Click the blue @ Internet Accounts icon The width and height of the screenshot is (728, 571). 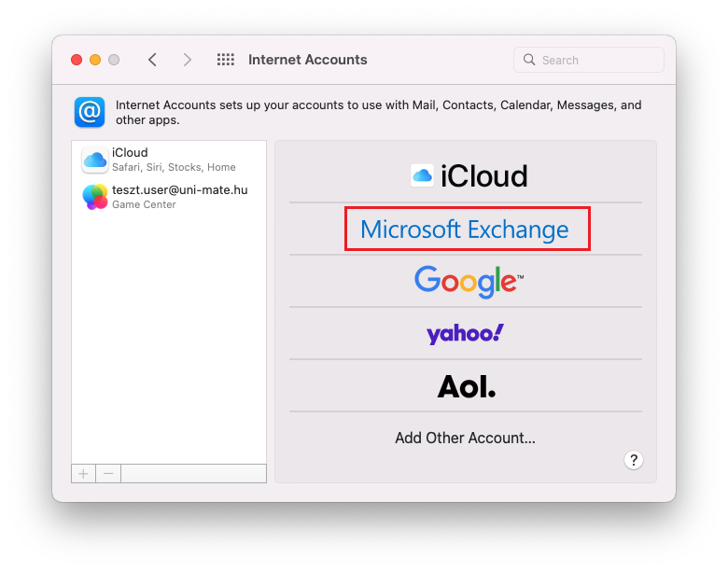[90, 112]
